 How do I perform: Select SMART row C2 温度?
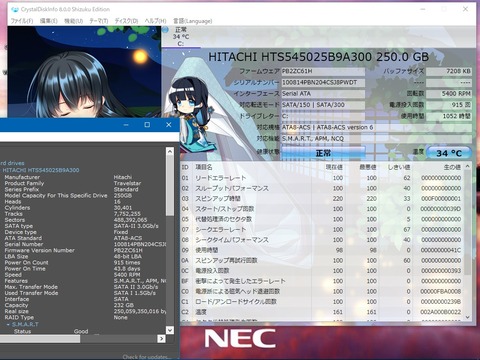[x=322, y=312]
